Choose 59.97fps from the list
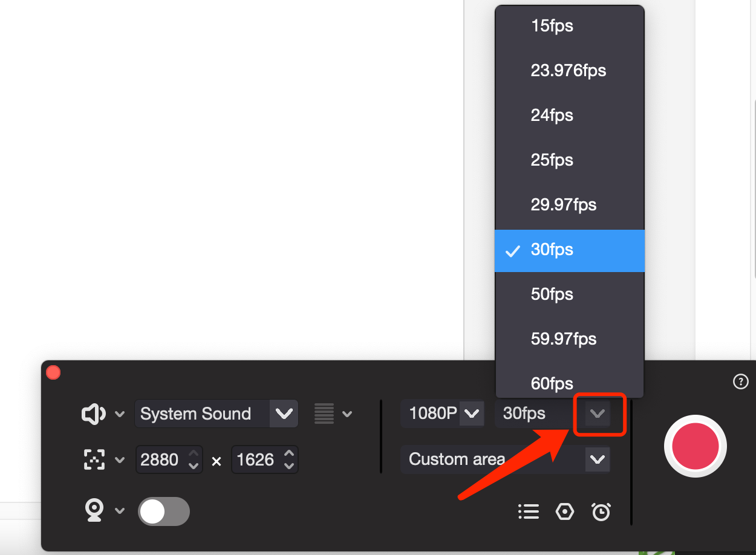 (569, 339)
